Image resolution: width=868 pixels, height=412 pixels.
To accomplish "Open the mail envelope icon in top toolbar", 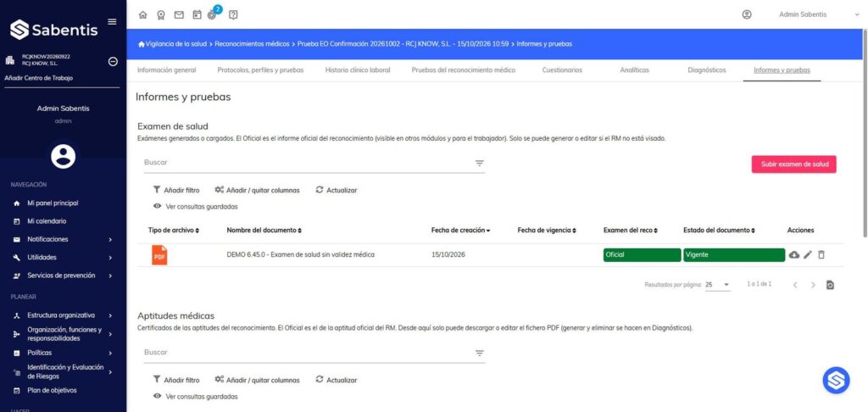I will [x=179, y=15].
